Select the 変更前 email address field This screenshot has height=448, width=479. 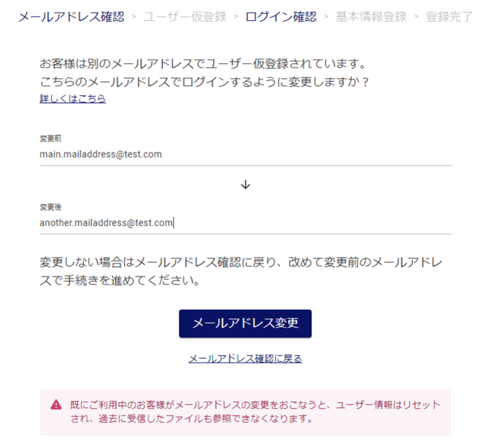[245, 154]
